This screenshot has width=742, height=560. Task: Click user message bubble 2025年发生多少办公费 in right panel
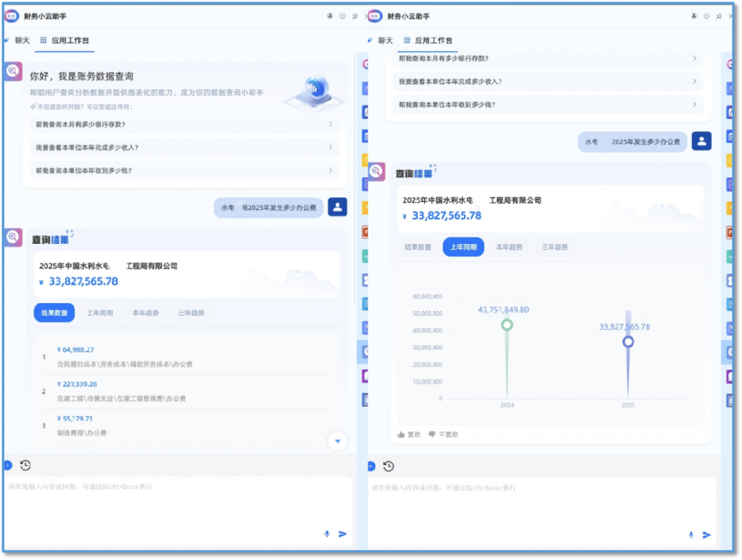click(632, 142)
